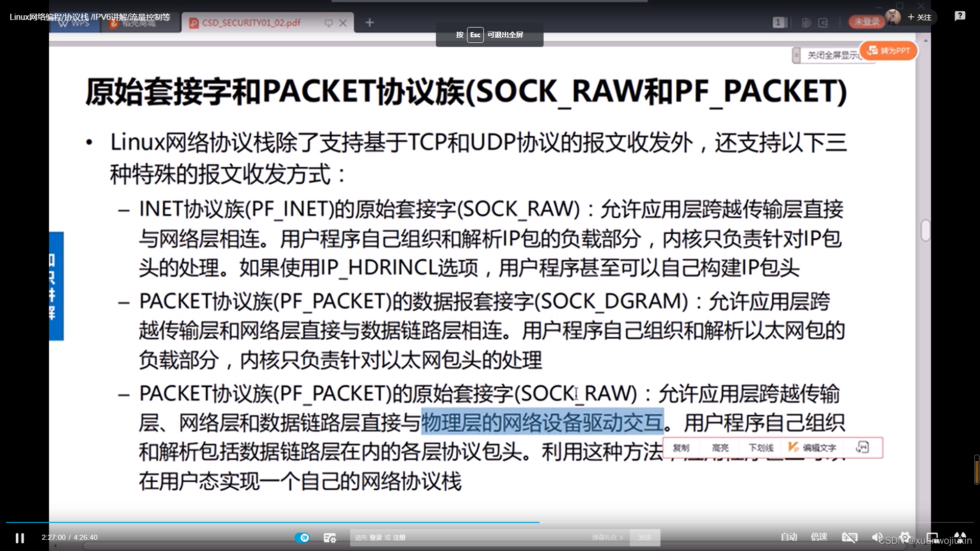Follow uploader with 关注 button

(x=920, y=17)
